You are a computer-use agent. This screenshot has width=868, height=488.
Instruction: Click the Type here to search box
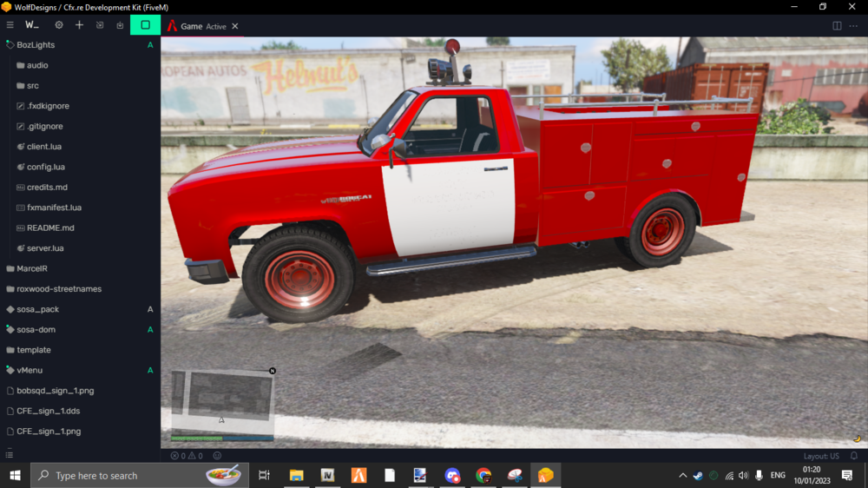pos(138,475)
